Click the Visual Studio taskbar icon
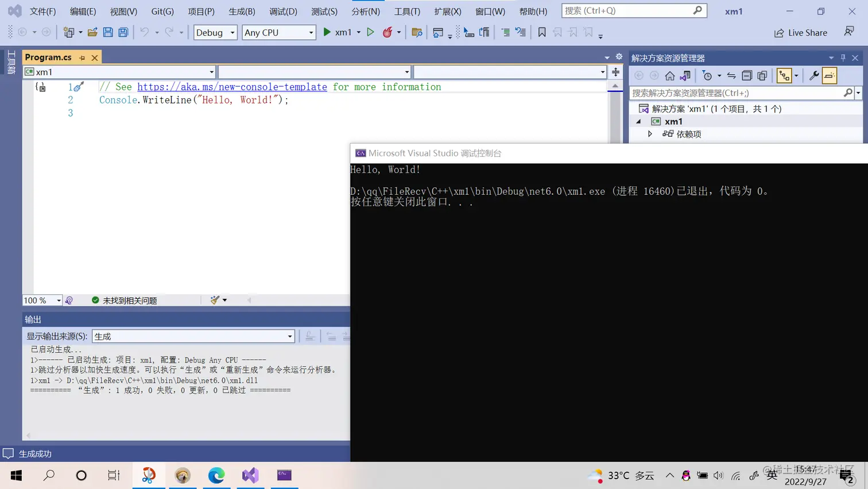Viewport: 868px width, 489px height. pos(250,475)
